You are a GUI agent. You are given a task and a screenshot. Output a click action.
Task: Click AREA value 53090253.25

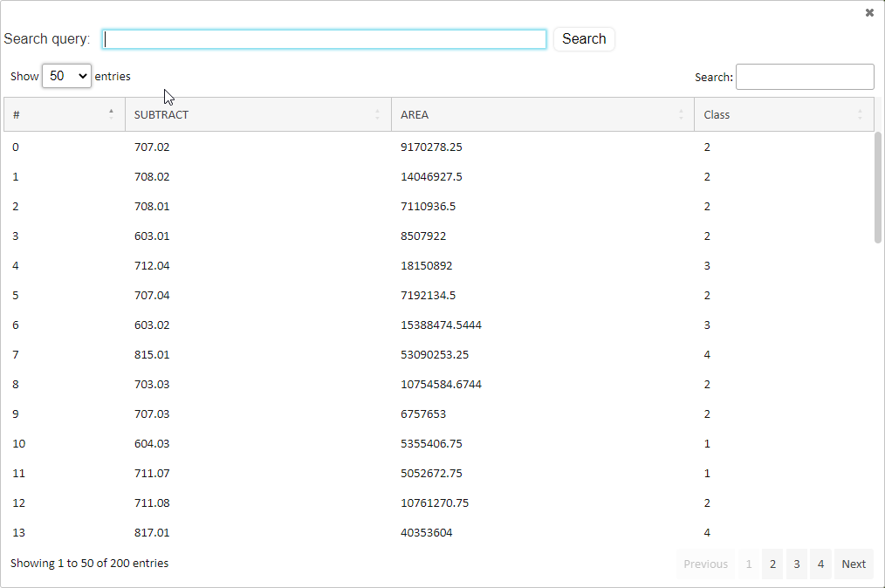(x=435, y=354)
